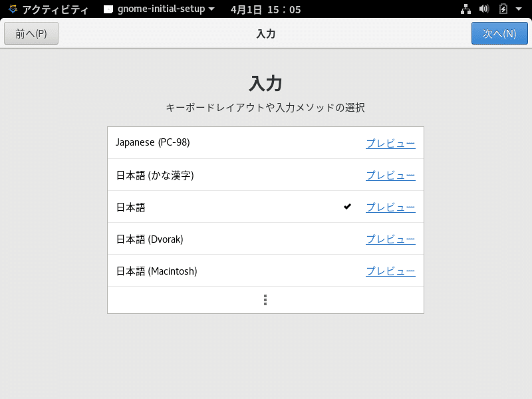Preview the 日本語 (Dvorak) layout

tap(390, 239)
